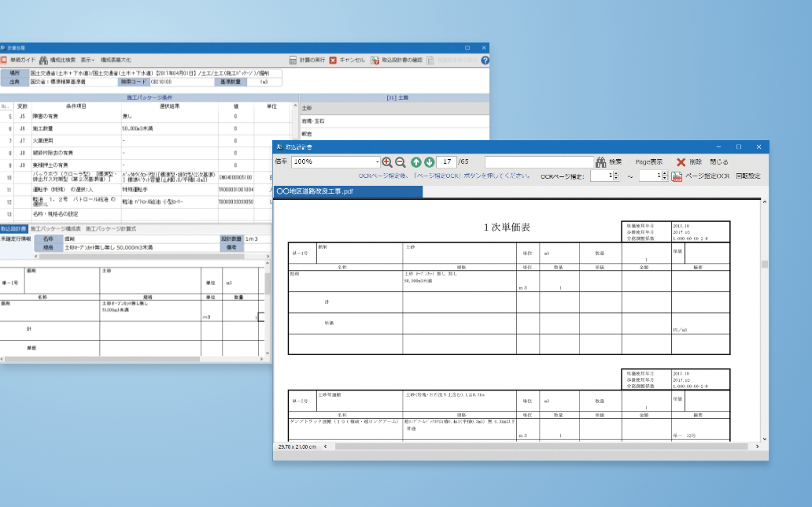This screenshot has width=812, height=507.
Task: Open the blue help question mark icon
Action: 485,60
